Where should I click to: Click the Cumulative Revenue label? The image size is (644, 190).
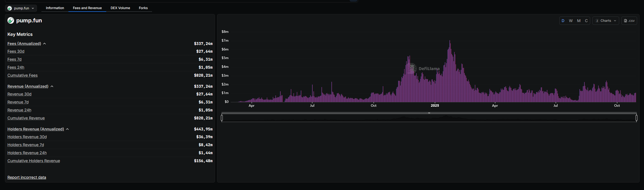[26, 118]
